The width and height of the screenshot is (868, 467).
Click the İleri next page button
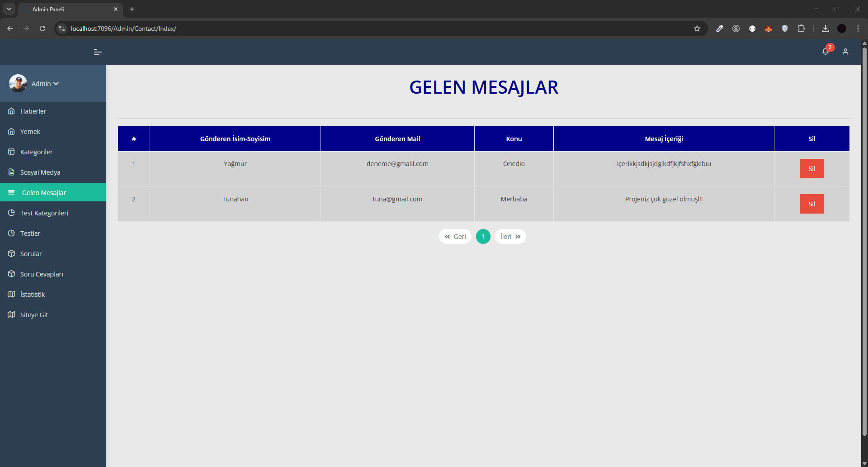point(510,237)
